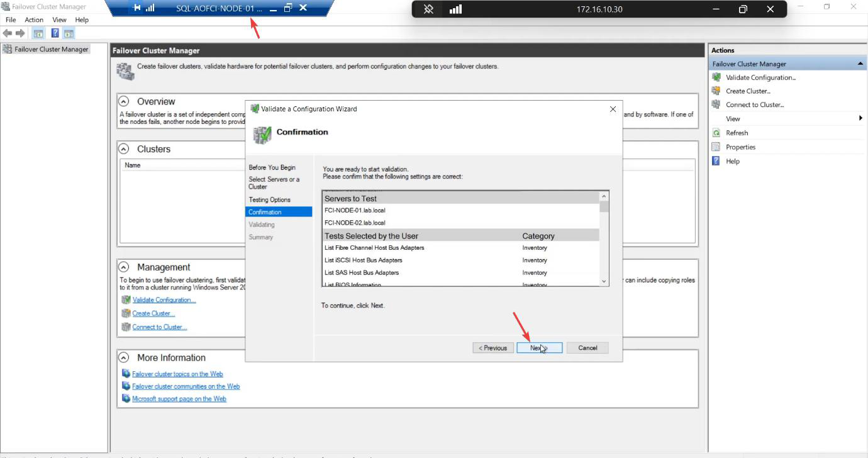Click Validate Configuration icon in Actions pane
868x458 pixels.
tap(716, 77)
